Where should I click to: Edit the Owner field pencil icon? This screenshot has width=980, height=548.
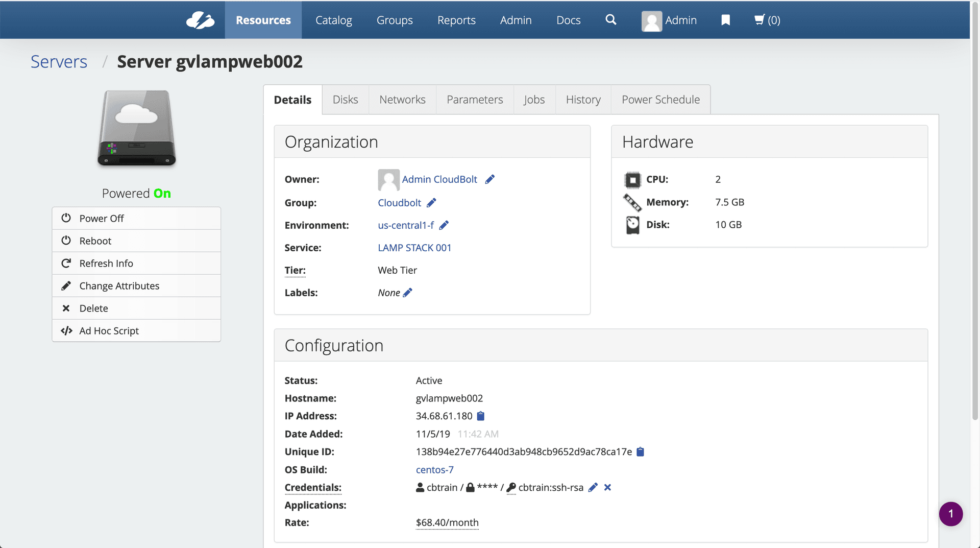[x=491, y=179]
